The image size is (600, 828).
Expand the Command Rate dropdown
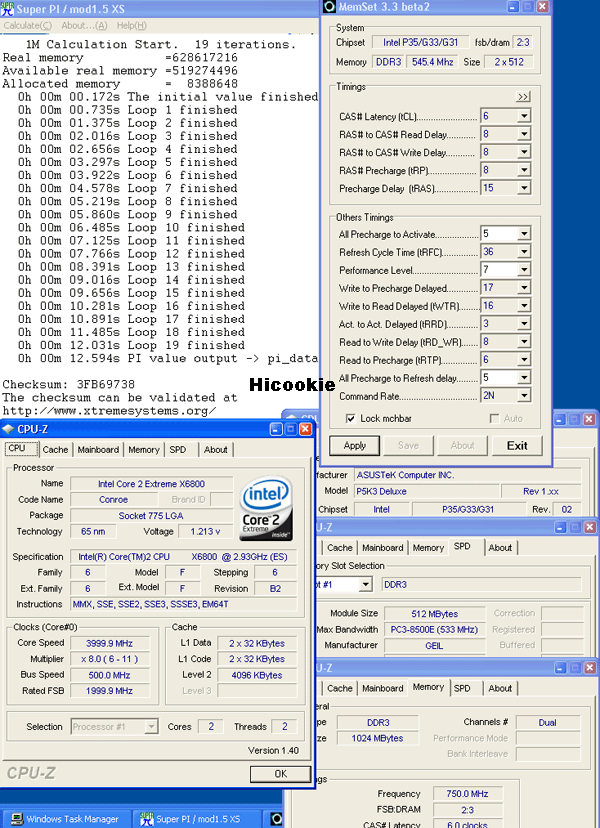point(523,396)
